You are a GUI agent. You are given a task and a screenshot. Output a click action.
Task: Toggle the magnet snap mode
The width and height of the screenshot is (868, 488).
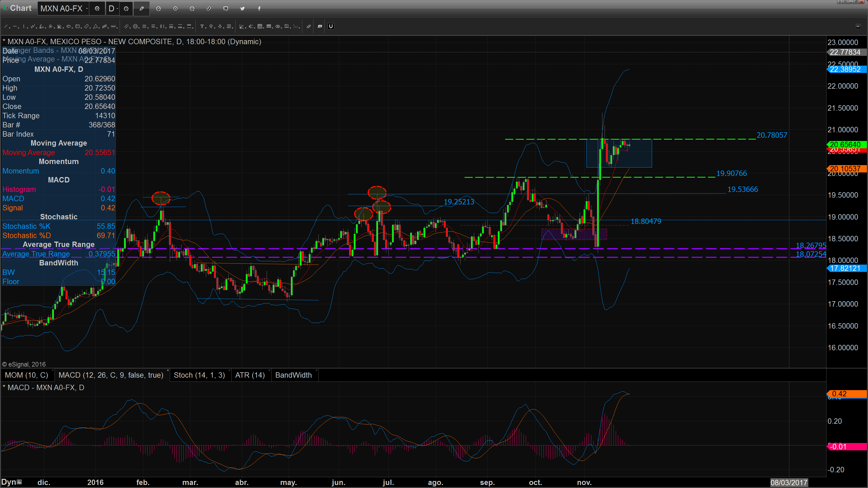[331, 26]
